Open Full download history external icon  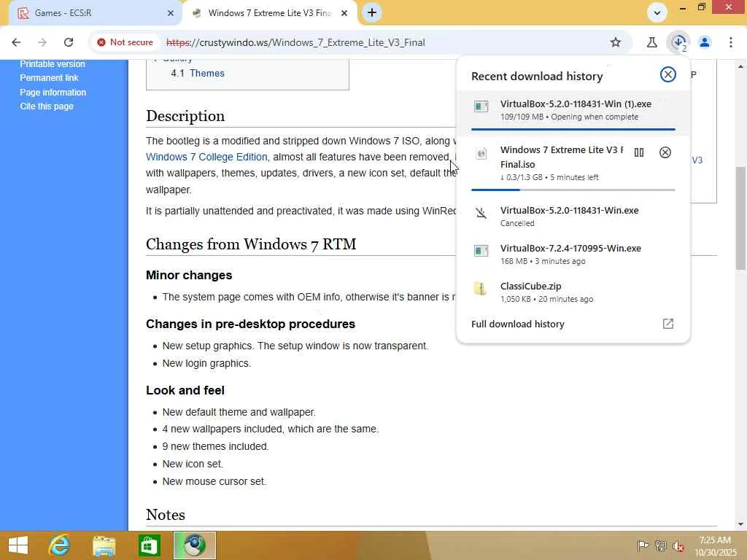[668, 324]
